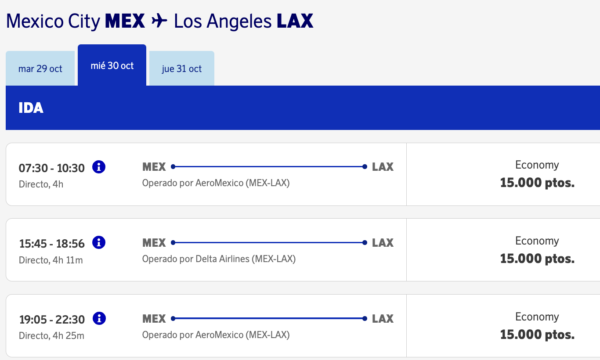Switch to the mar 29 oct tab
The height and width of the screenshot is (360, 600).
click(x=40, y=68)
